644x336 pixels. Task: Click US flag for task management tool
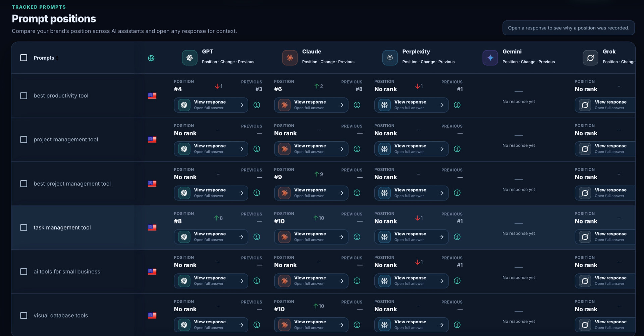(x=152, y=228)
